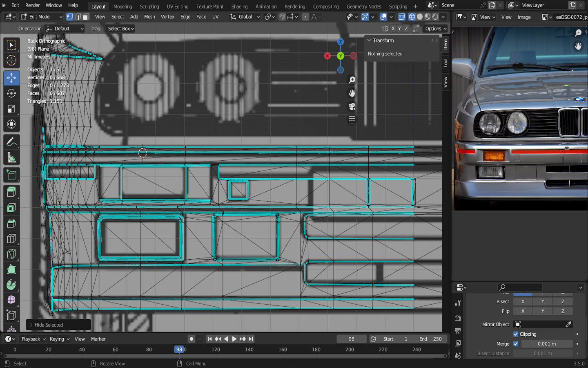Uncheck the Merge checkbox
This screenshot has width=588, height=368.
516,344
